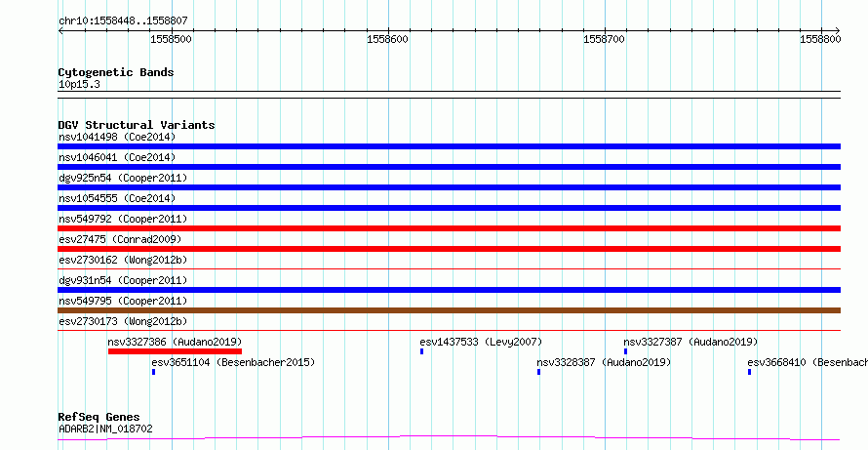Click ruler position 1558600
The image size is (868, 450).
[x=388, y=39]
